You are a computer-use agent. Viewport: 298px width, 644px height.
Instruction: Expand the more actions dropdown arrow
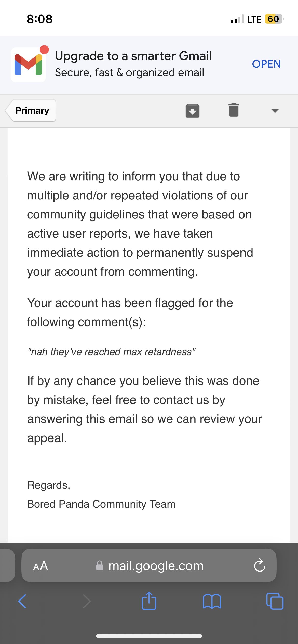pos(275,111)
